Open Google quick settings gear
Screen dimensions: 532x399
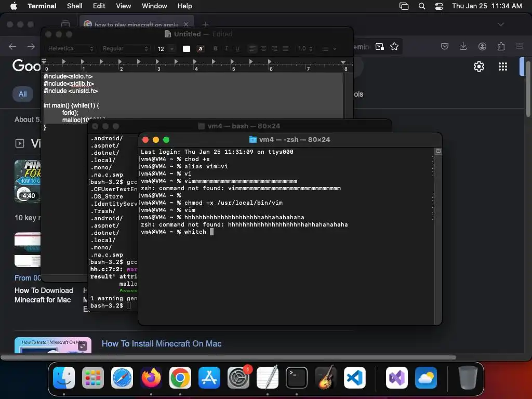coord(478,66)
